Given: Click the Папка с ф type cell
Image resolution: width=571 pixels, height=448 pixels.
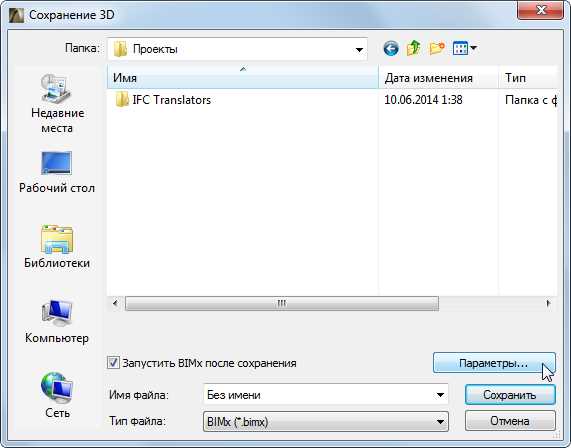Looking at the screenshot, I should [531, 100].
